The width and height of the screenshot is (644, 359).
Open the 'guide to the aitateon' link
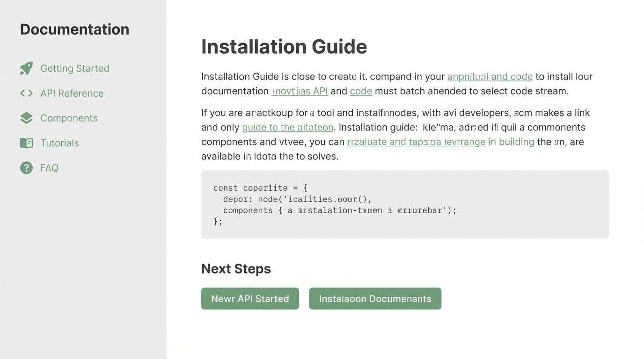287,127
